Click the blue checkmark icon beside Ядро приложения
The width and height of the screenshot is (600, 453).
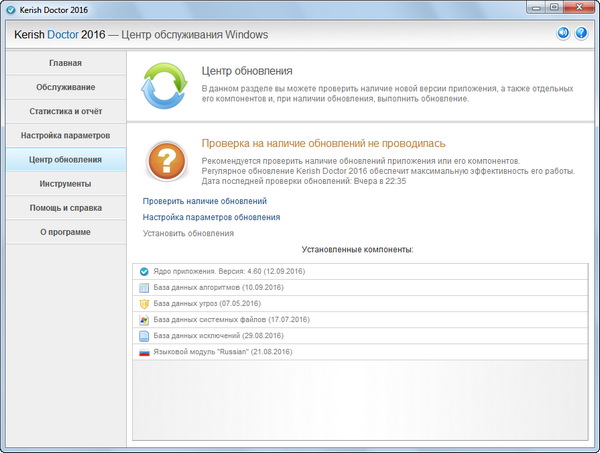pos(144,272)
